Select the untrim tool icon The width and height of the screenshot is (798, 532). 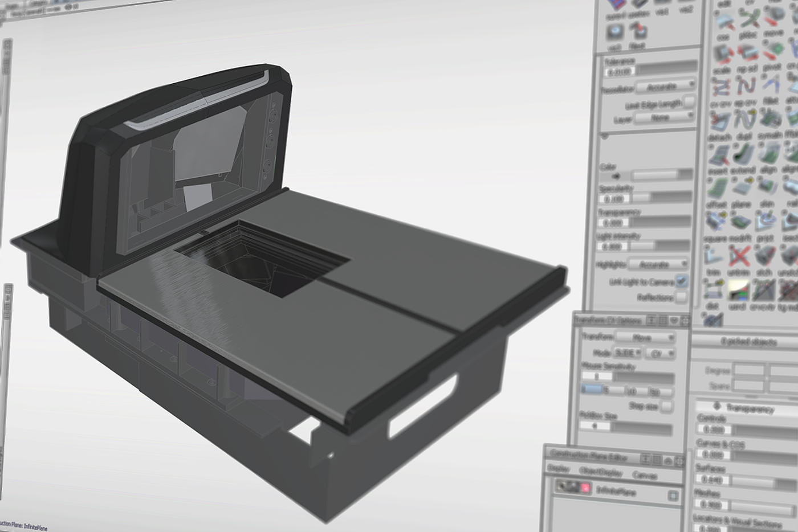point(739,257)
